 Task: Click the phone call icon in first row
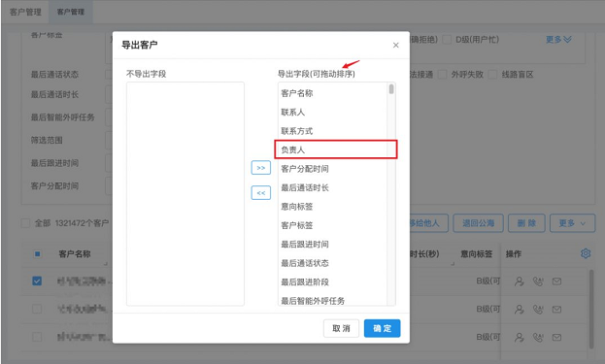(x=538, y=281)
